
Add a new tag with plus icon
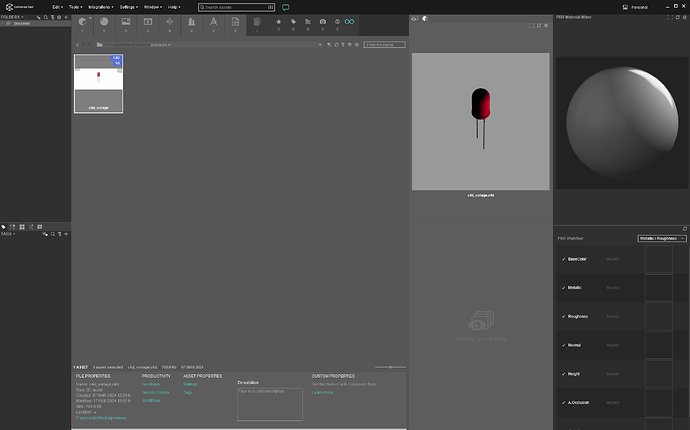pyautogui.click(x=66, y=234)
